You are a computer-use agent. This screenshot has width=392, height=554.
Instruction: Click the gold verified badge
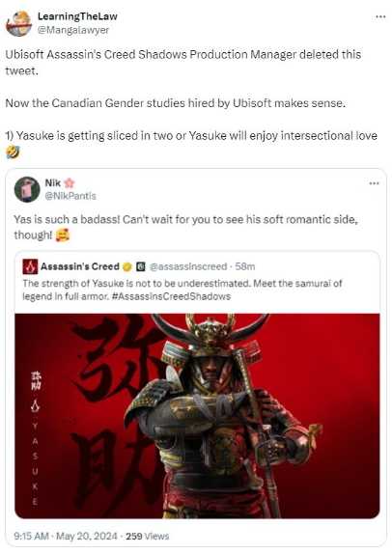click(x=127, y=267)
